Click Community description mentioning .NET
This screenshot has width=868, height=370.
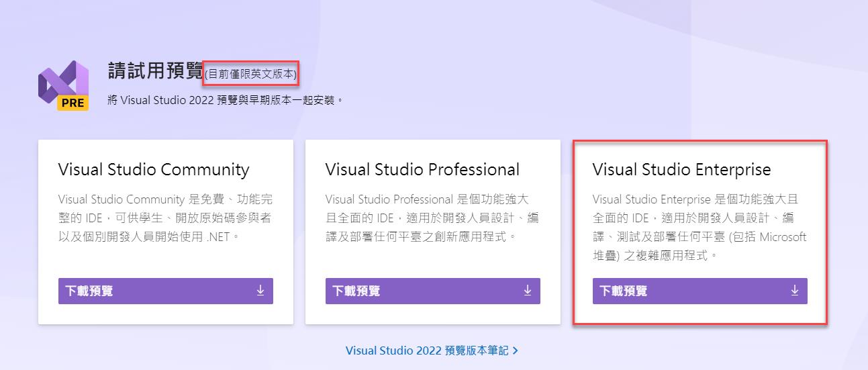click(166, 218)
